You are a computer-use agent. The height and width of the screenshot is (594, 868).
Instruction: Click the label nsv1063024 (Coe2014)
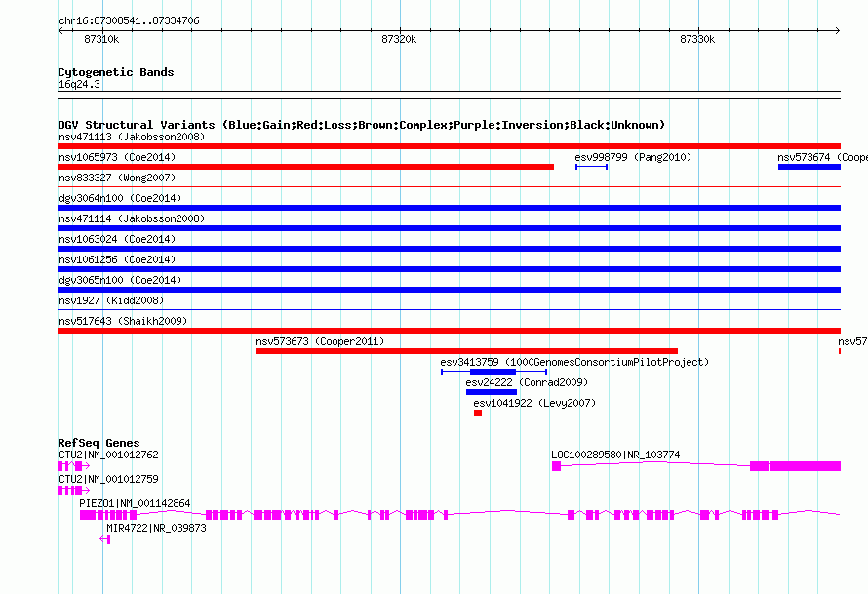tap(117, 239)
